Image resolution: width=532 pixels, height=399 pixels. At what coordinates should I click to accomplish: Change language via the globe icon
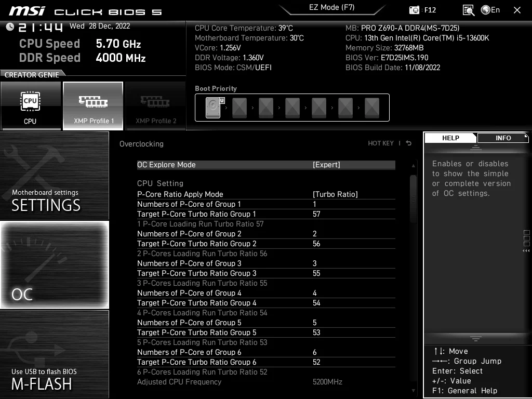click(486, 10)
